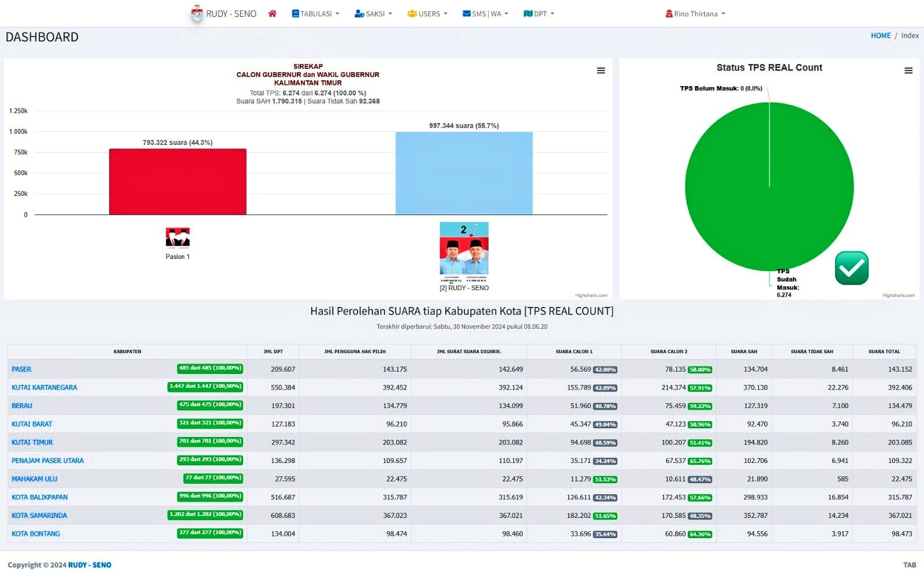The image size is (924, 578).
Task: Click the PASER 485 dari 485 badge
Action: [x=210, y=368]
